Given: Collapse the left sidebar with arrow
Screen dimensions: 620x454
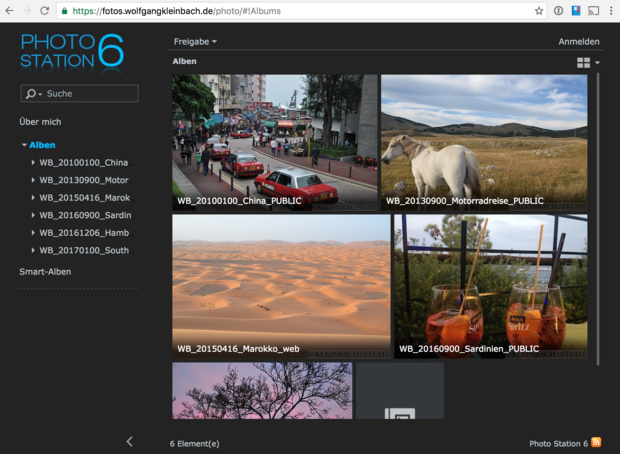Looking at the screenshot, I should click(129, 441).
